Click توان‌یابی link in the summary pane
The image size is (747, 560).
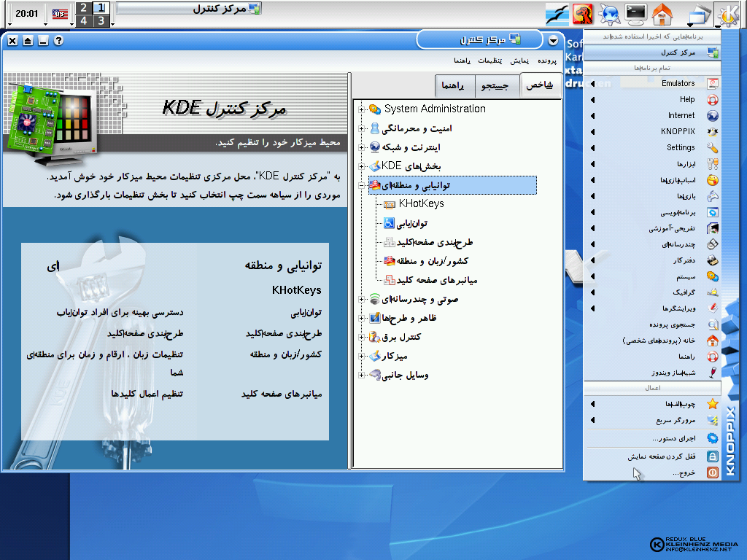[x=306, y=313]
